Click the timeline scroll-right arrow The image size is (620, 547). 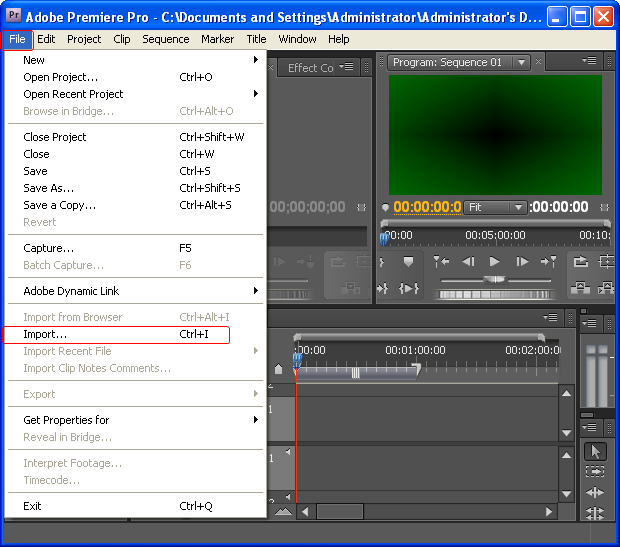tap(549, 512)
